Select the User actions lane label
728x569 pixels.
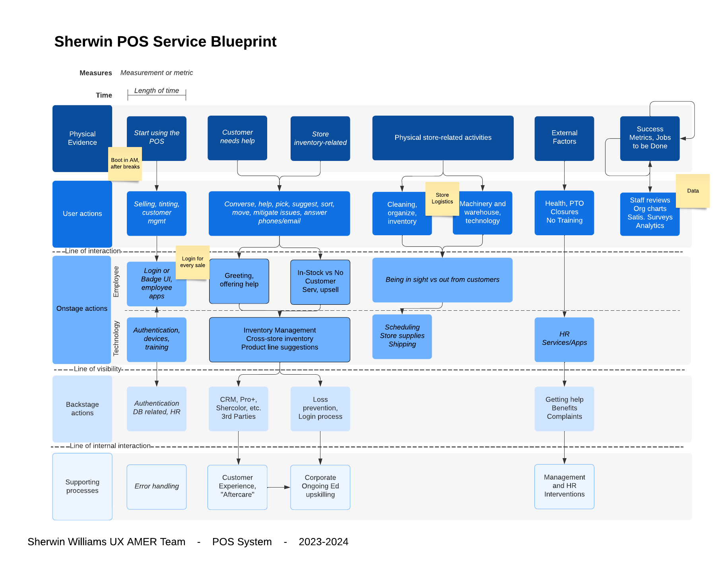(x=82, y=214)
